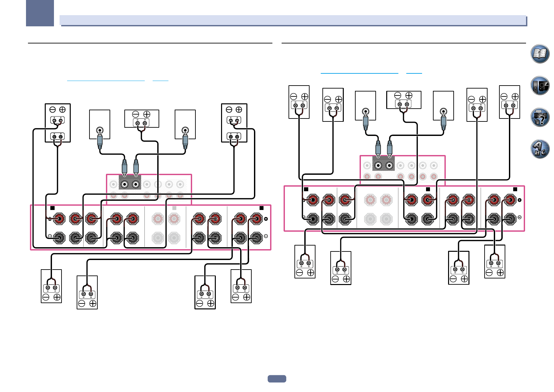Click the chapter number block at top-left

[x=40, y=13]
